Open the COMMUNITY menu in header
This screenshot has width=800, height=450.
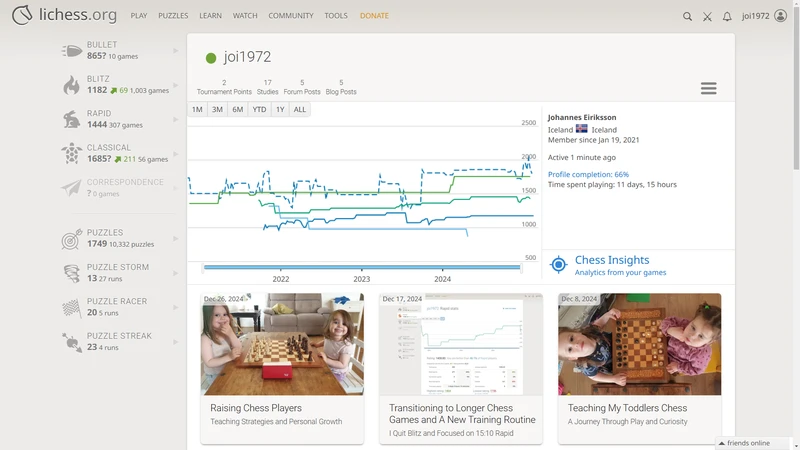click(x=290, y=16)
